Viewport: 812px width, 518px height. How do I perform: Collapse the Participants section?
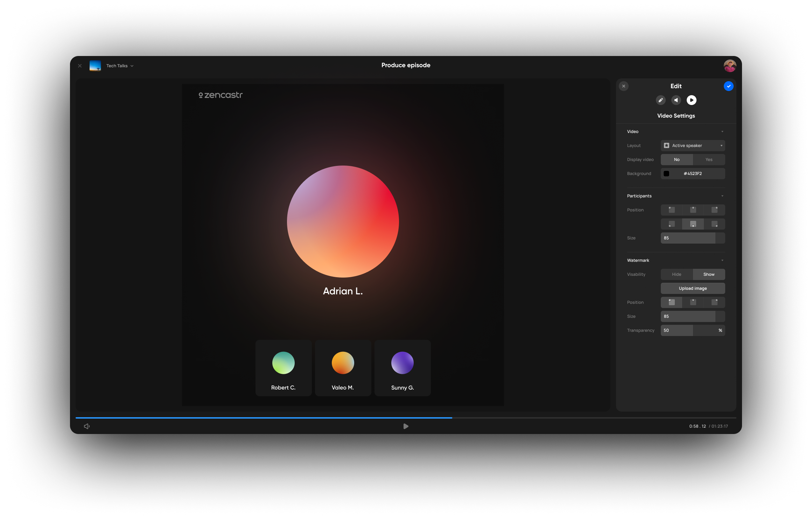[x=722, y=196]
